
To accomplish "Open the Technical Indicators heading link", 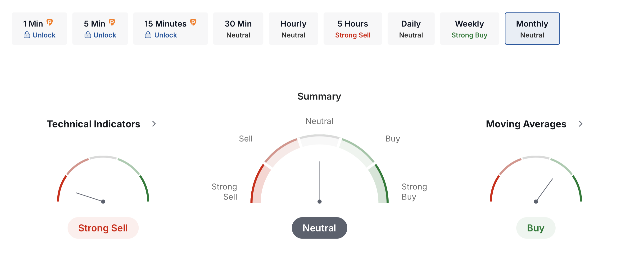I will [x=94, y=124].
